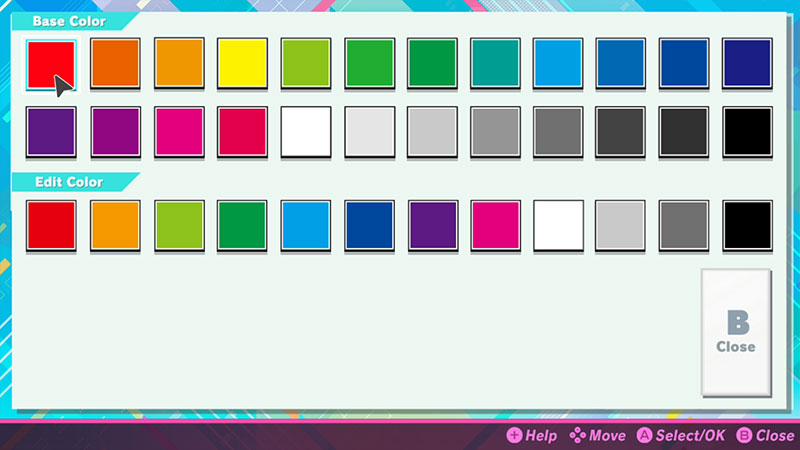This screenshot has height=450, width=800.
Task: Select the red Base Color swatch
Action: pyautogui.click(x=51, y=65)
